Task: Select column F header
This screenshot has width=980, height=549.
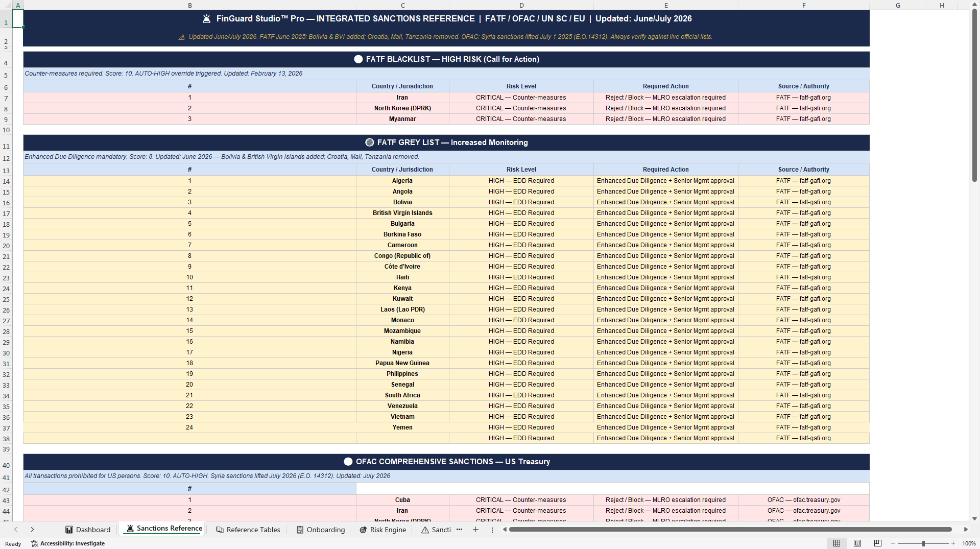Action: pyautogui.click(x=804, y=5)
